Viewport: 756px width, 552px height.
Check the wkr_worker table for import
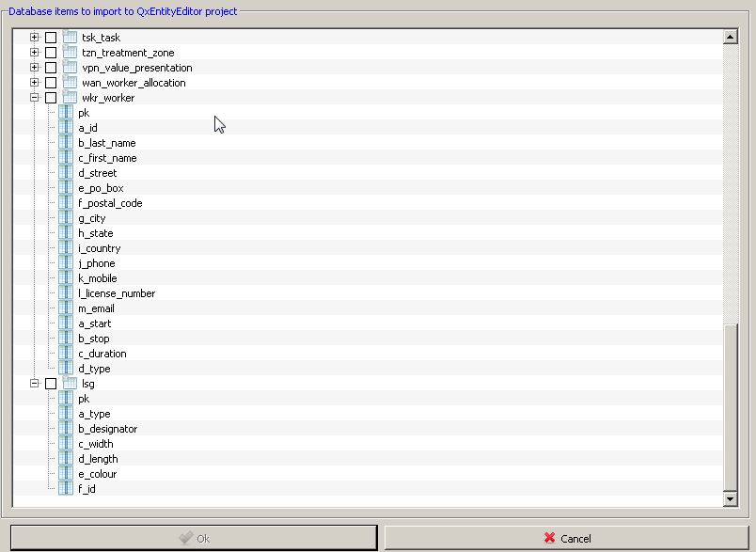click(x=53, y=98)
